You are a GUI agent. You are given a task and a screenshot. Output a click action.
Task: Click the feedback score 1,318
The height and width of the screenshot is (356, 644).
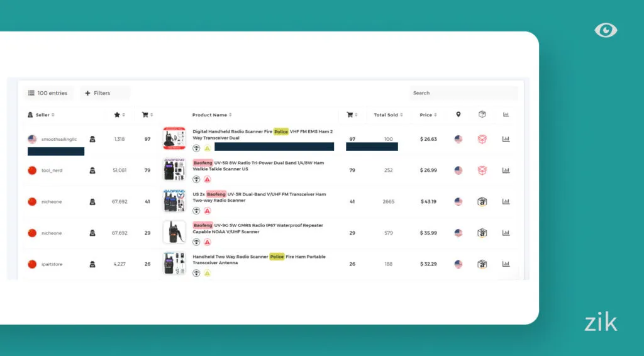pos(119,139)
